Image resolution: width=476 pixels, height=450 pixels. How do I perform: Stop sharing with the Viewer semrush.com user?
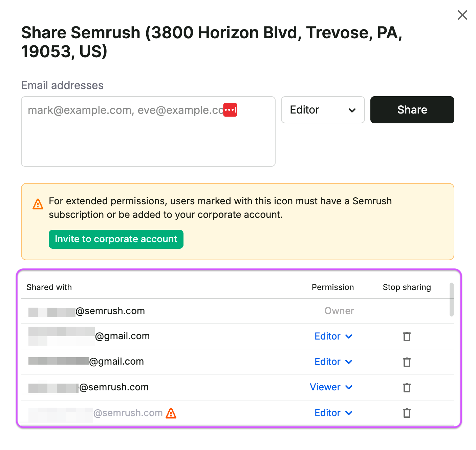click(x=407, y=387)
